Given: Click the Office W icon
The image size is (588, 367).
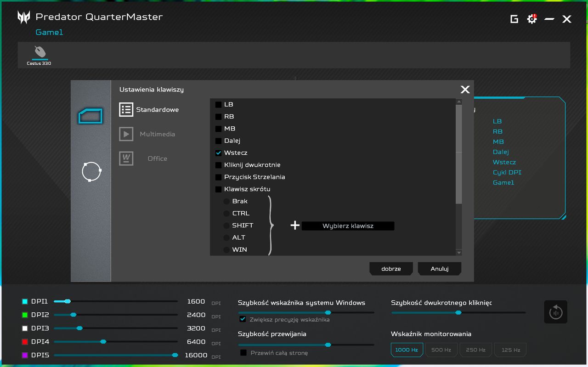Looking at the screenshot, I should pos(126,158).
